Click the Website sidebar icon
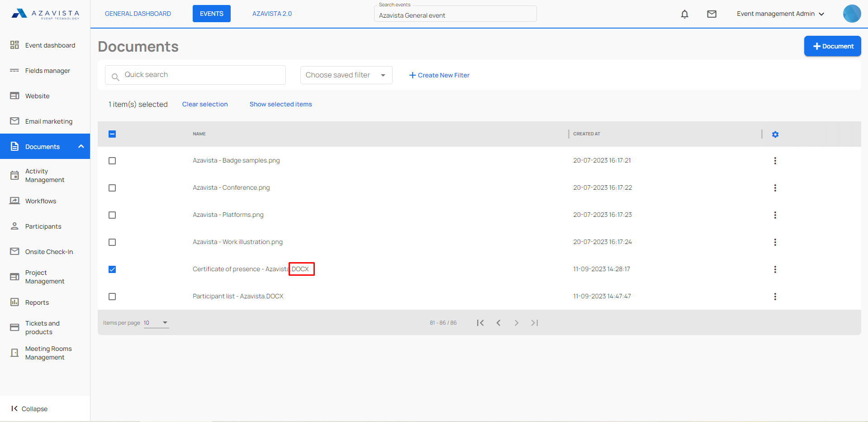 coord(14,96)
